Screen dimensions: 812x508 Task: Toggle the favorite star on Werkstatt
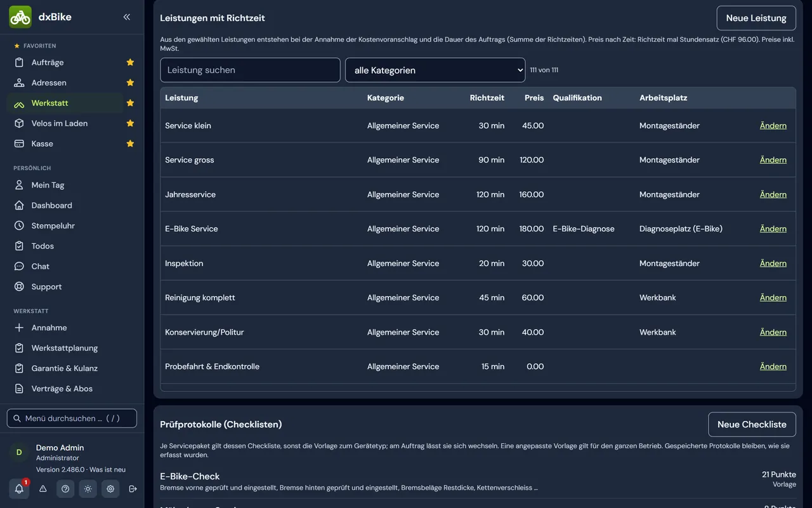point(130,103)
